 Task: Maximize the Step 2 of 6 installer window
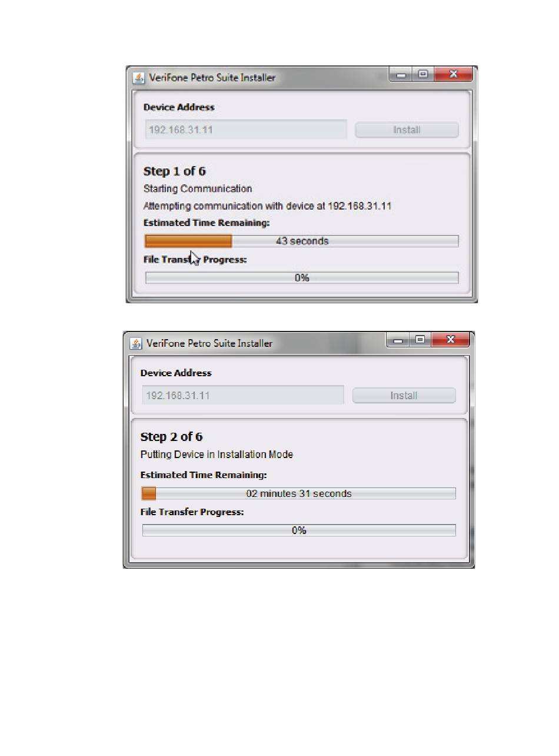coord(420,340)
